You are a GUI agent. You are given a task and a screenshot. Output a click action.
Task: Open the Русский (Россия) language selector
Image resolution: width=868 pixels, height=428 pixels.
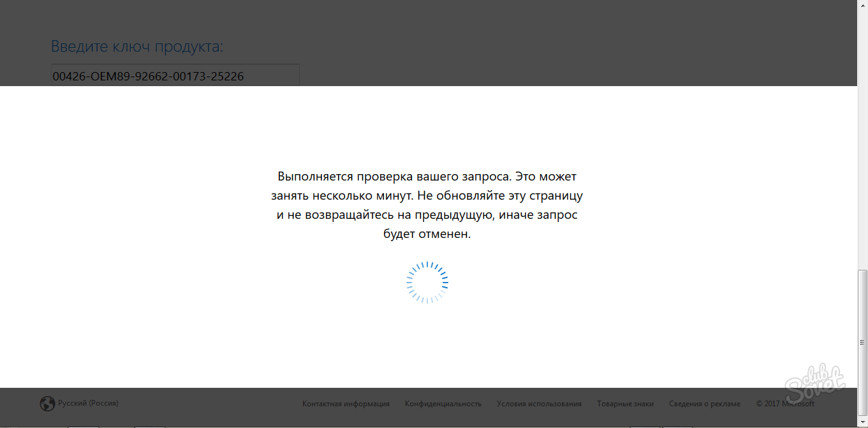88,403
